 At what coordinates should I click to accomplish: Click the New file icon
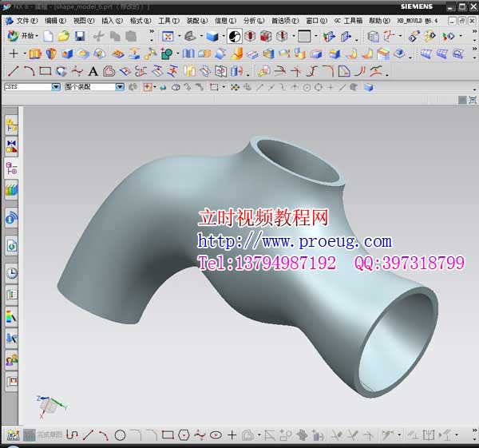48,37
